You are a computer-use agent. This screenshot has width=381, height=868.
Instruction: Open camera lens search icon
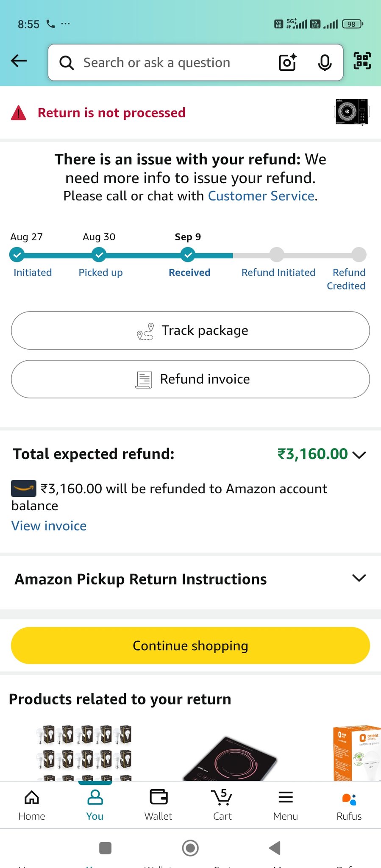tap(287, 63)
